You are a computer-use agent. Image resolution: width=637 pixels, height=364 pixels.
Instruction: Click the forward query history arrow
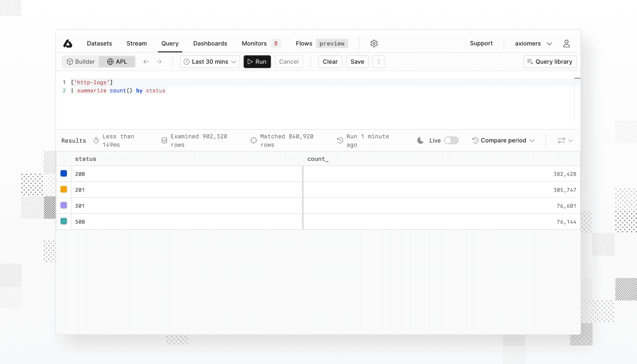pyautogui.click(x=158, y=61)
